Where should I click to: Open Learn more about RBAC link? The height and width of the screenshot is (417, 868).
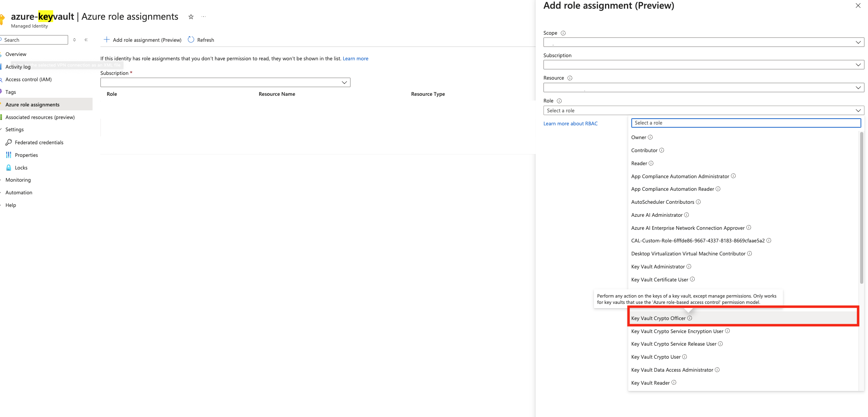[x=570, y=124]
